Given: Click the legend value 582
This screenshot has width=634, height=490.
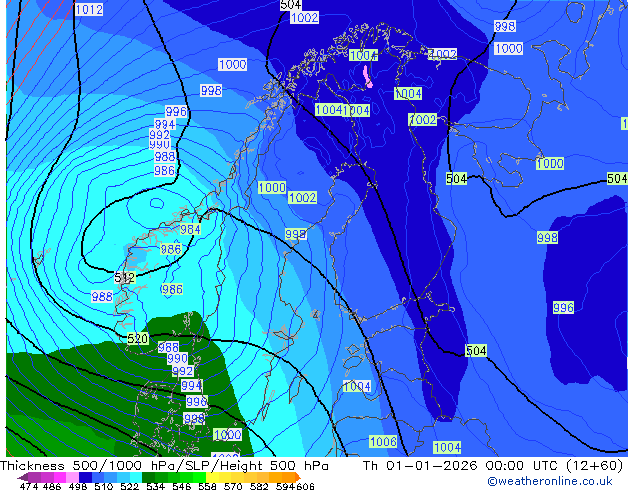Looking at the screenshot, I should (259, 486).
